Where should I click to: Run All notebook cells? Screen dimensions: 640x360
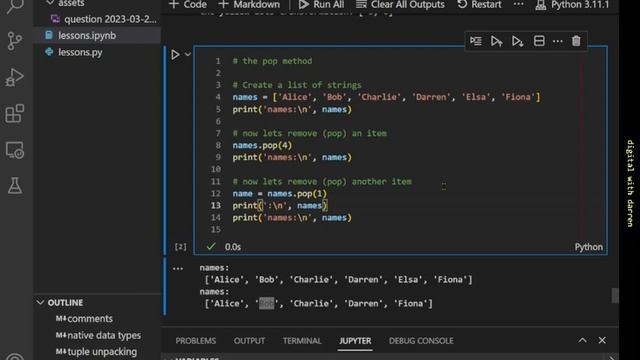click(321, 4)
